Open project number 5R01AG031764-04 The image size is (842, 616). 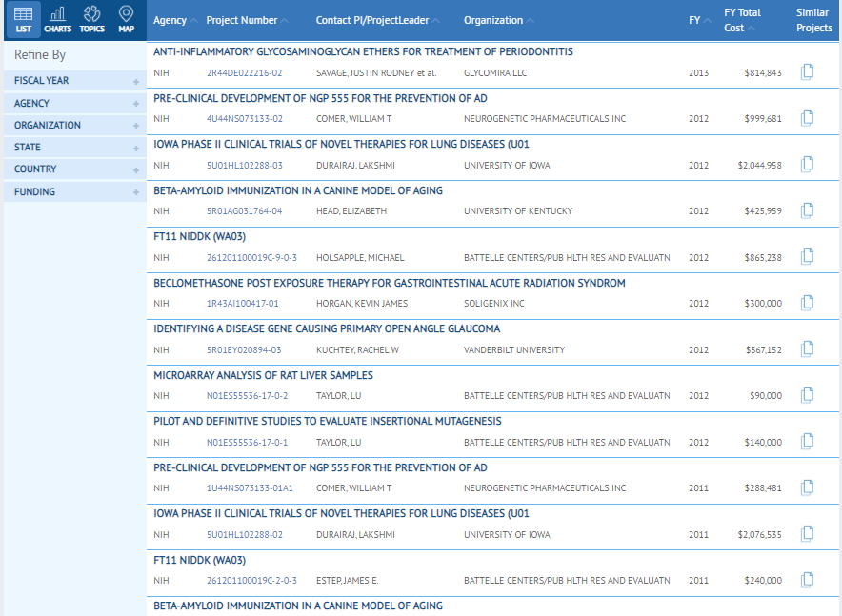click(245, 210)
